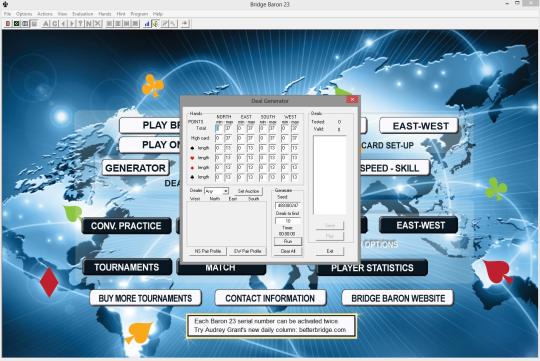Image resolution: width=540 pixels, height=361 pixels.
Task: Click the right arrow toolbar icon
Action: click(72, 23)
